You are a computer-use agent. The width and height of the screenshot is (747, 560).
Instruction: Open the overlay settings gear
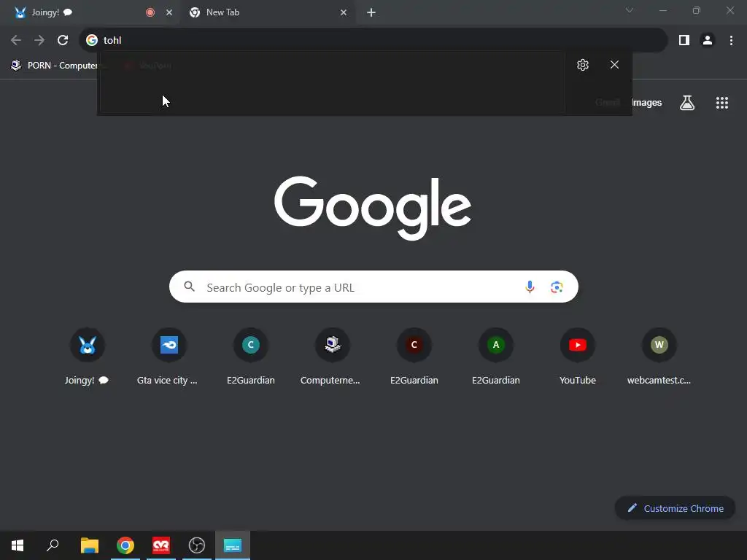point(583,65)
